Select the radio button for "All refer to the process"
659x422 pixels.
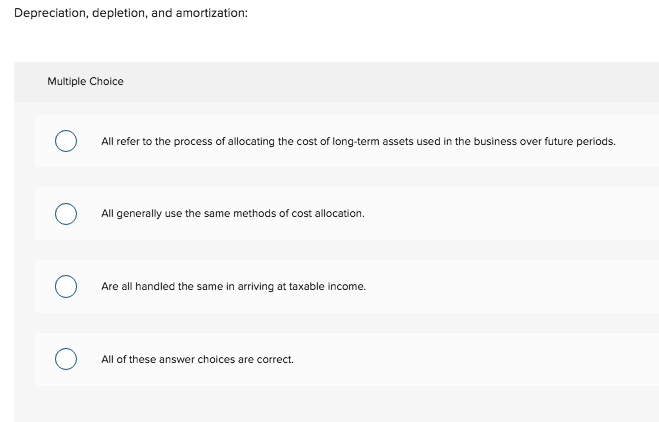[x=66, y=141]
